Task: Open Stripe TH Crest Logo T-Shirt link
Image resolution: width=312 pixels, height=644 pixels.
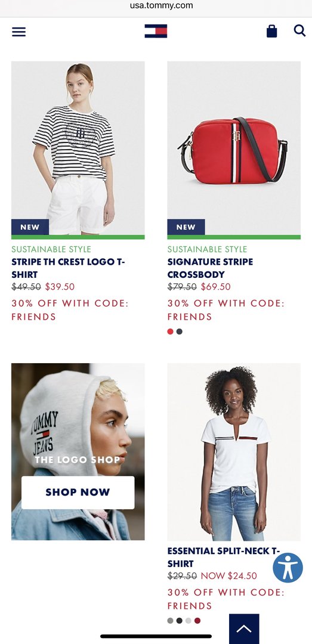Action: click(68, 268)
